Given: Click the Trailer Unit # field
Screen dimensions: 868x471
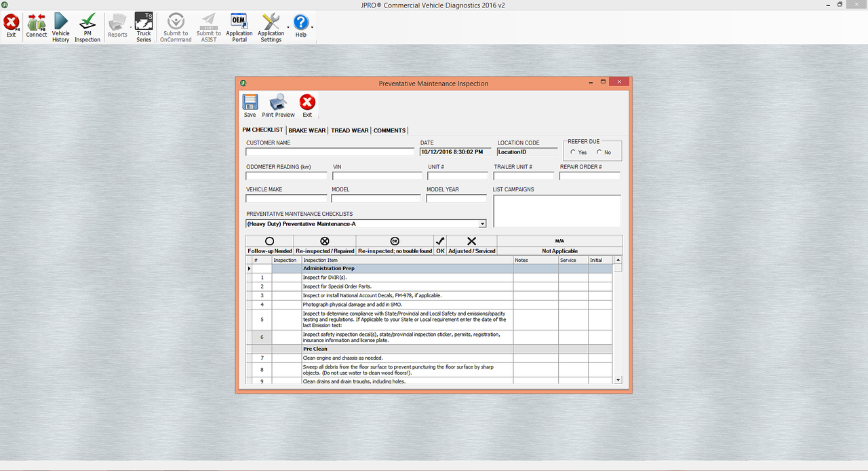Looking at the screenshot, I should 524,176.
